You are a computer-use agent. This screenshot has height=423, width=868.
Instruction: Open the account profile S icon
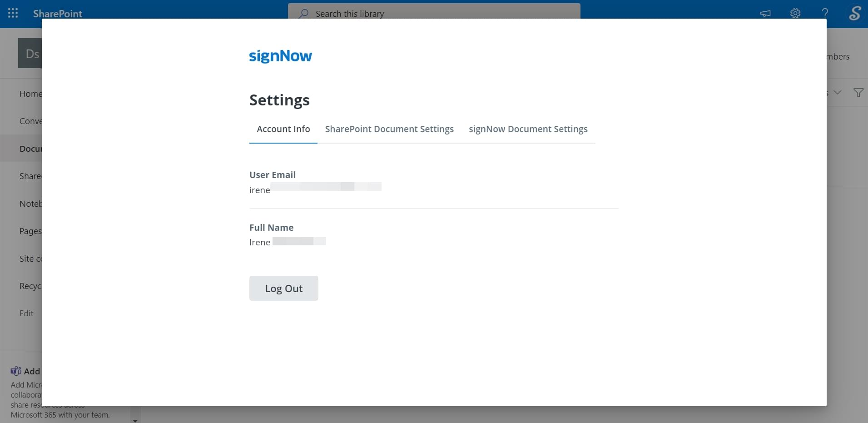pos(855,13)
